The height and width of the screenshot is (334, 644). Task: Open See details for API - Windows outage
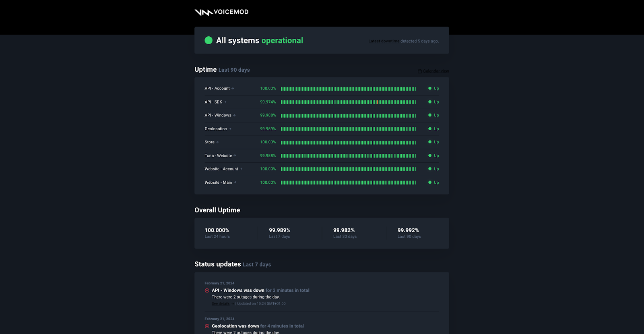point(221,304)
